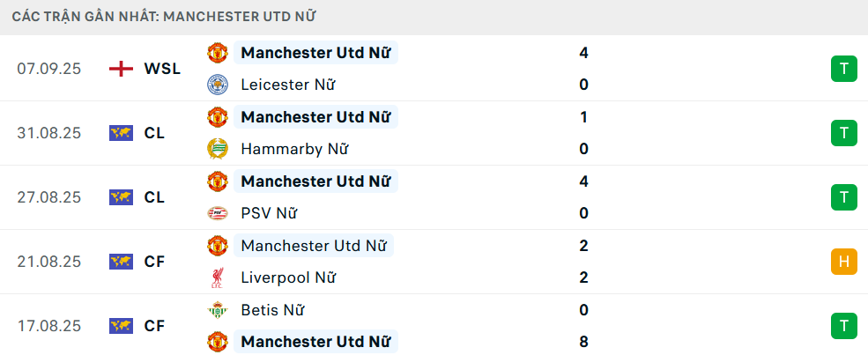Open the orange H draw result badge

click(x=843, y=262)
